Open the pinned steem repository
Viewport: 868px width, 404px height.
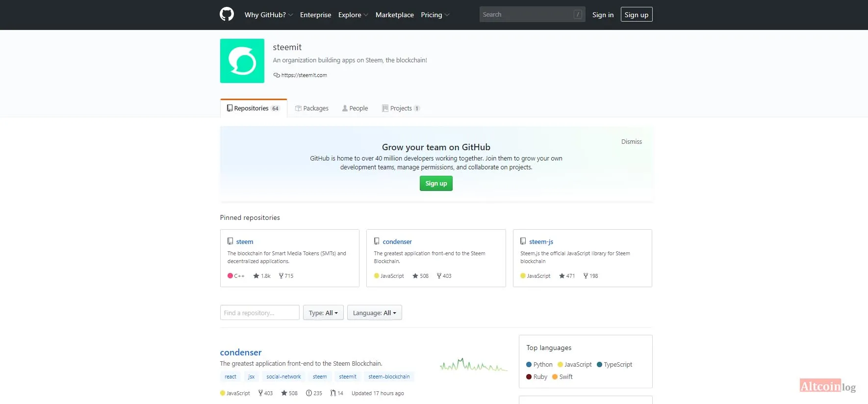[x=245, y=242]
